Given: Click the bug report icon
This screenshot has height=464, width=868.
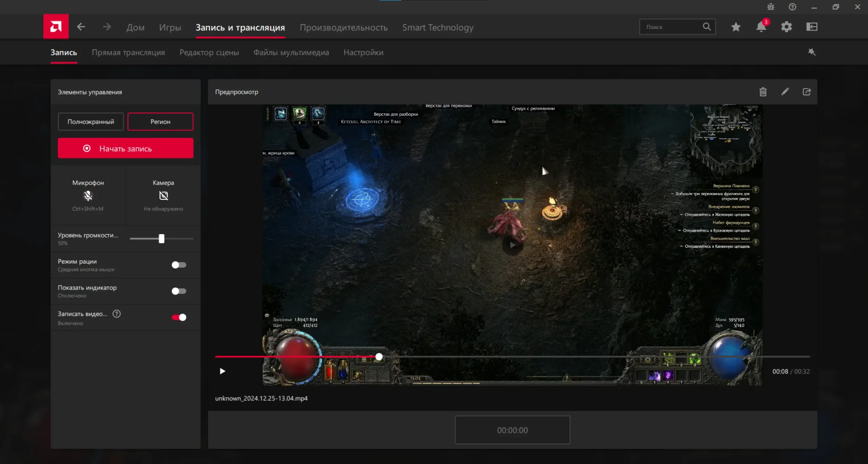Looking at the screenshot, I should pyautogui.click(x=771, y=7).
